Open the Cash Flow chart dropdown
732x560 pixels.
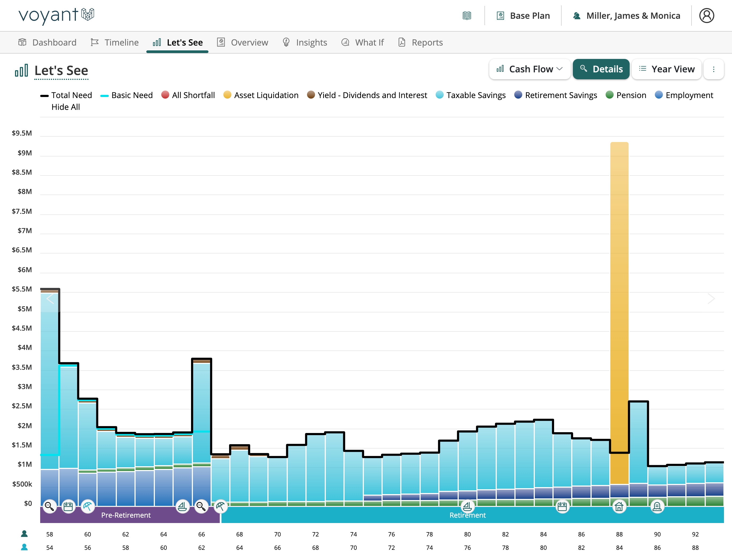pyautogui.click(x=530, y=69)
